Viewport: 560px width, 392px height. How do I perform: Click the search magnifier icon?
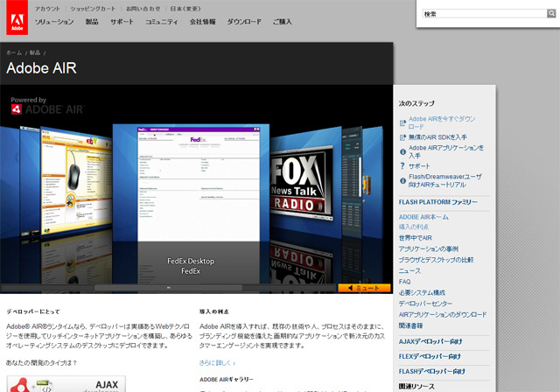pos(551,14)
